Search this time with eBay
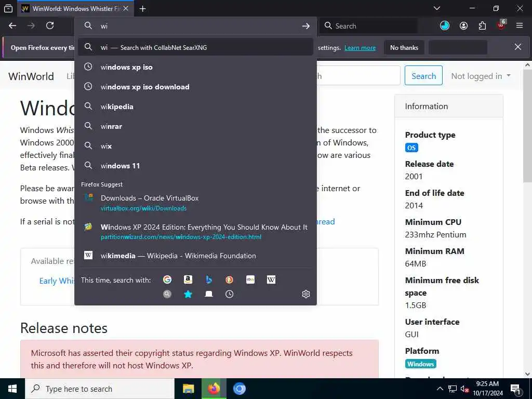The width and height of the screenshot is (532, 399). pos(250,280)
